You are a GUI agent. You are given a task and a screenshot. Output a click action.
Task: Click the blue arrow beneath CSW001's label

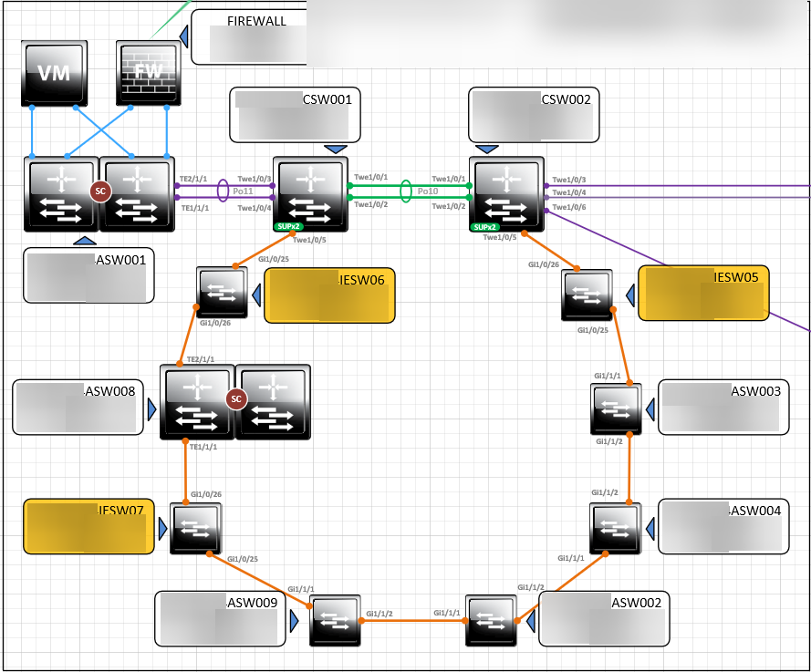tap(337, 149)
